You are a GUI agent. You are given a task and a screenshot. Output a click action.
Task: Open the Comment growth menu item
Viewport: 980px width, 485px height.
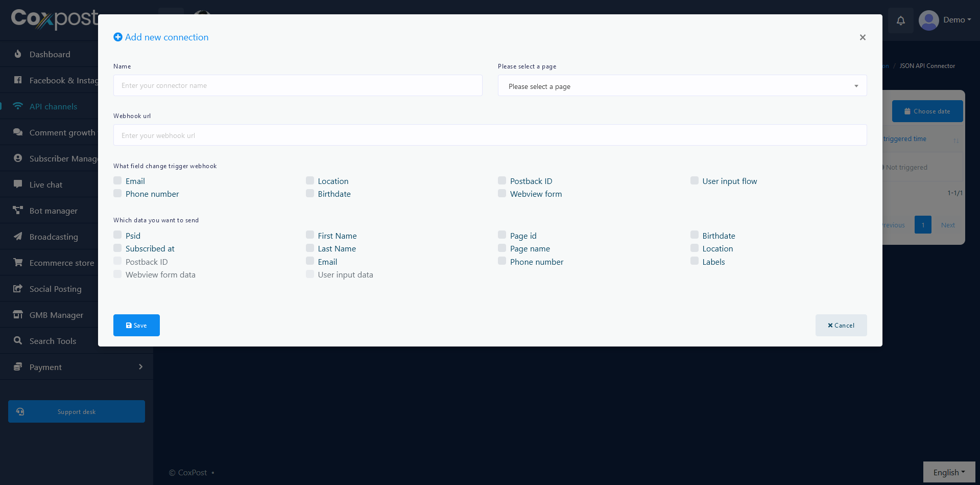click(x=62, y=132)
